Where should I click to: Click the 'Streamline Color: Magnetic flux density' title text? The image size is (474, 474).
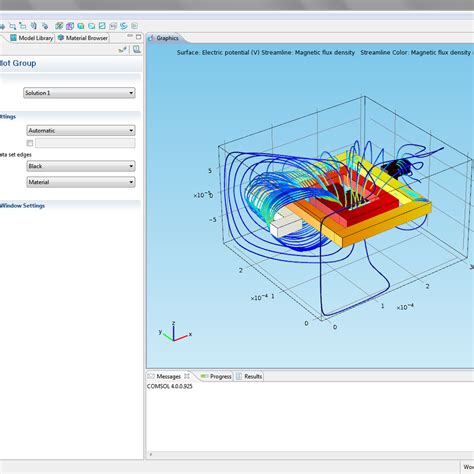click(416, 53)
